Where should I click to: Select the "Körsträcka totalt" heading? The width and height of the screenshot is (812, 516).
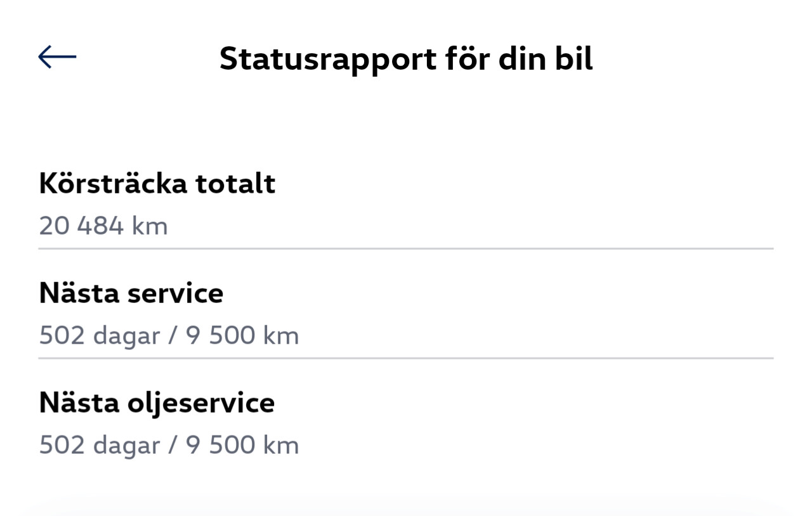pyautogui.click(x=157, y=184)
